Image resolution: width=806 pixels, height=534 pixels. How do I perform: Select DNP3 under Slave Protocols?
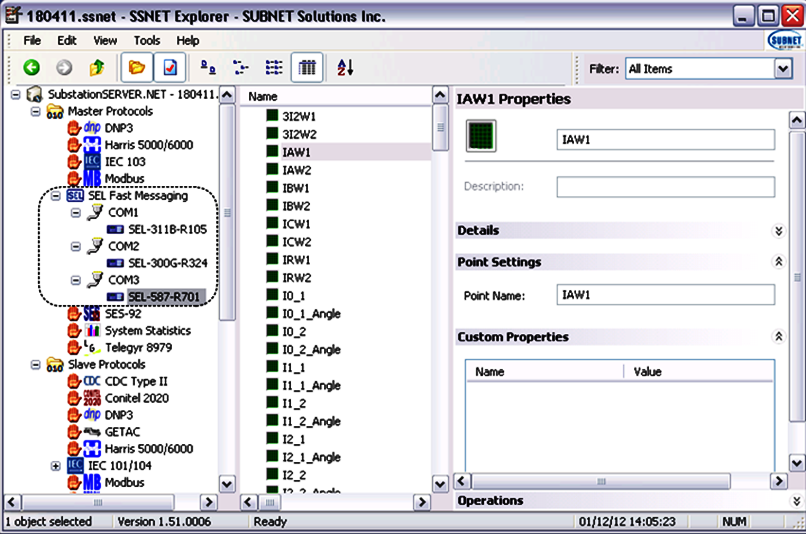click(x=118, y=415)
